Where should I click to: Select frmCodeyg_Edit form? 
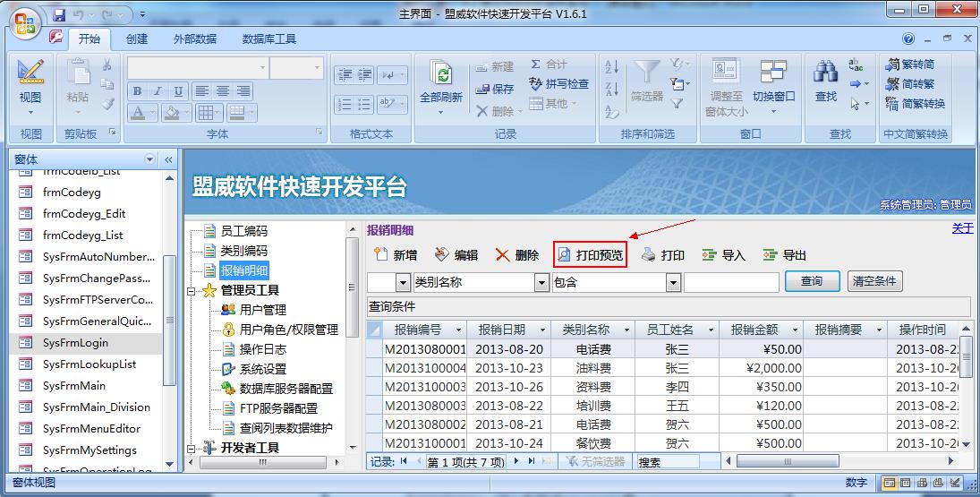click(x=86, y=214)
